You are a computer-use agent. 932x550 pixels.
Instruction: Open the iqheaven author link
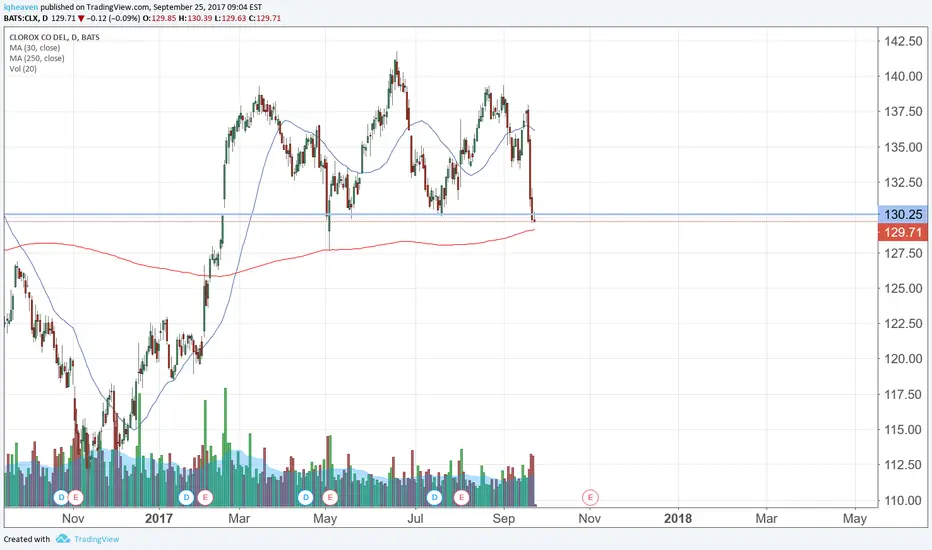coord(21,7)
